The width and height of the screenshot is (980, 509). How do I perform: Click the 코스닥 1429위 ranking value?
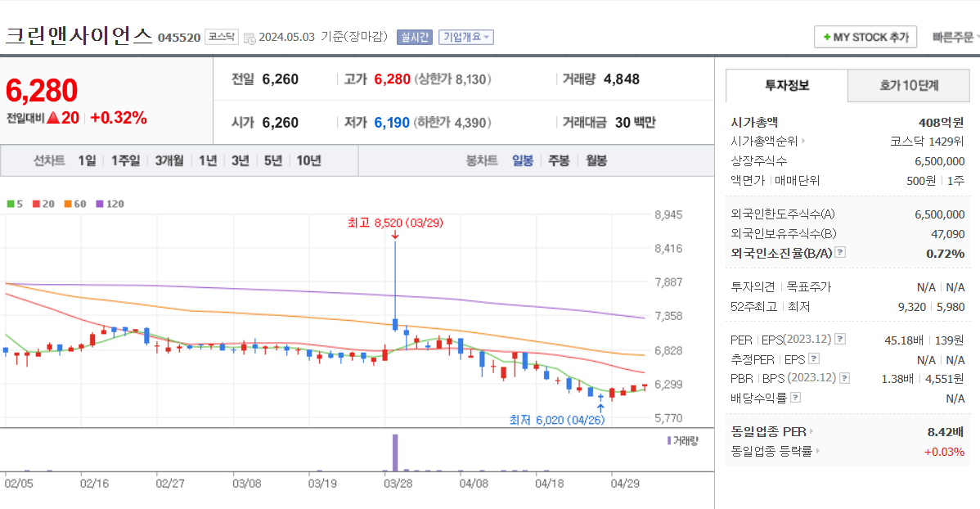pyautogui.click(x=927, y=142)
